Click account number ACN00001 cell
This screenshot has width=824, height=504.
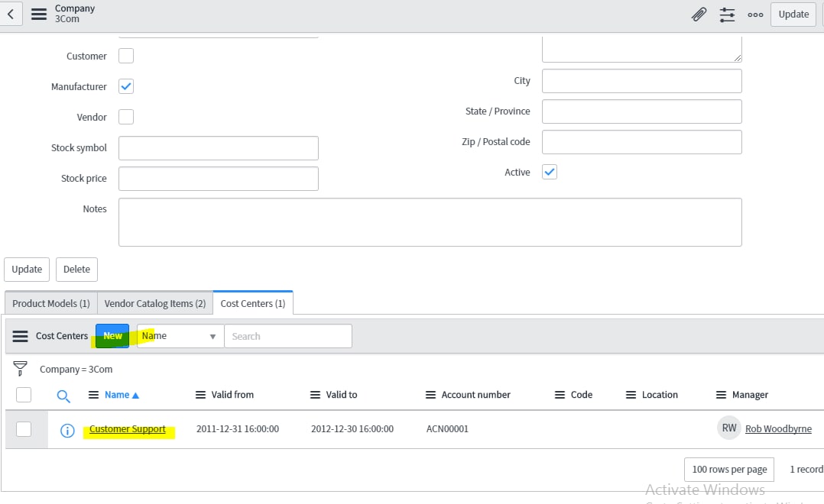(x=447, y=429)
